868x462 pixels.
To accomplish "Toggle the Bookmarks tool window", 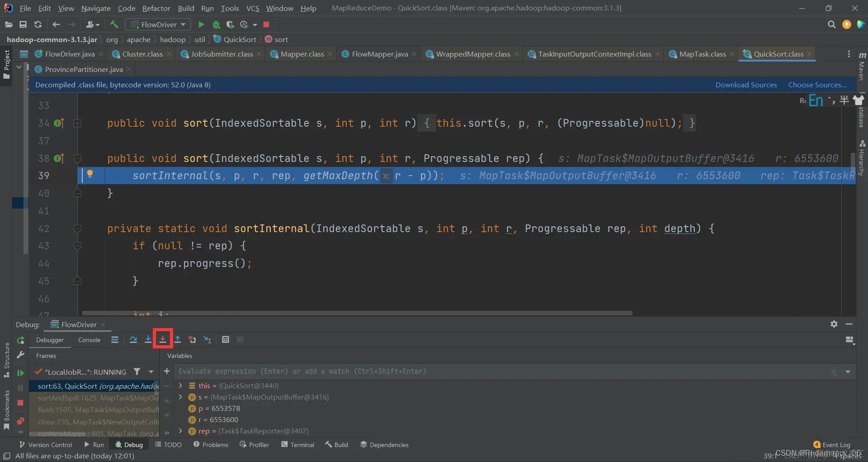I will click(x=6, y=410).
